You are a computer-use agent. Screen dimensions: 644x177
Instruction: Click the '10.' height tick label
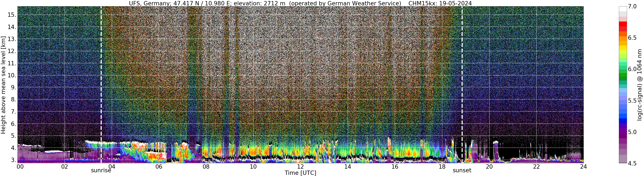coord(12,75)
